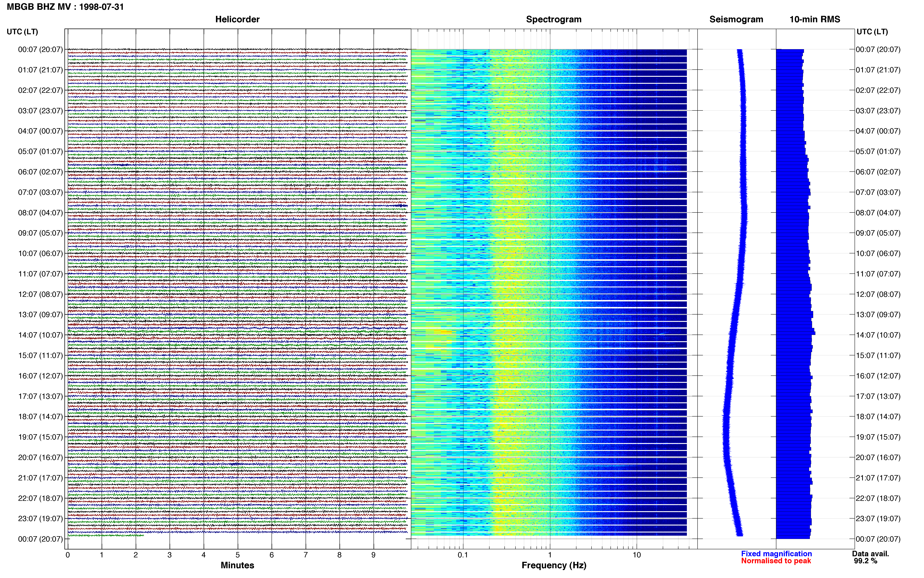Image resolution: width=924 pixels, height=578 pixels.
Task: Click left time label 01:07 (21:07)
Action: 40,70
